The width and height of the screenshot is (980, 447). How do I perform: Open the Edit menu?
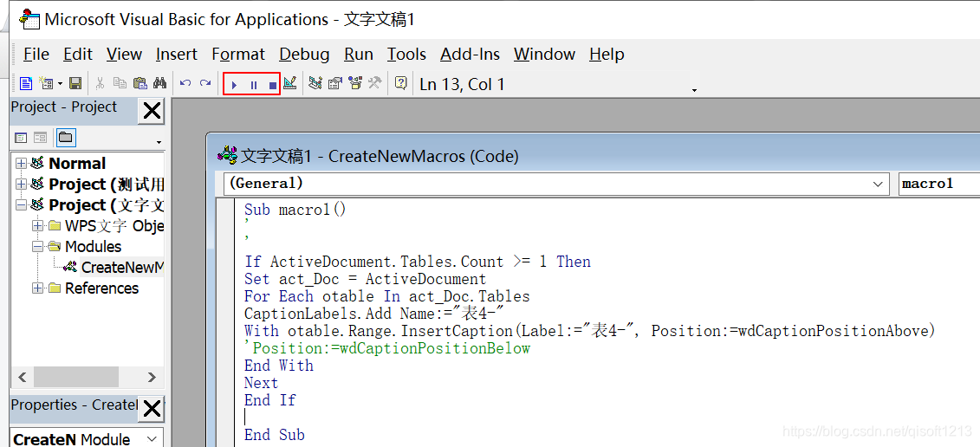click(x=78, y=55)
